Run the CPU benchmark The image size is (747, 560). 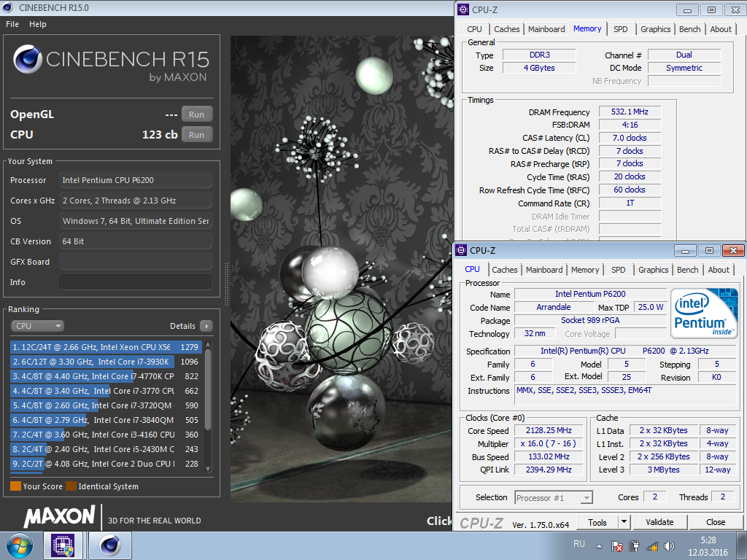click(197, 135)
